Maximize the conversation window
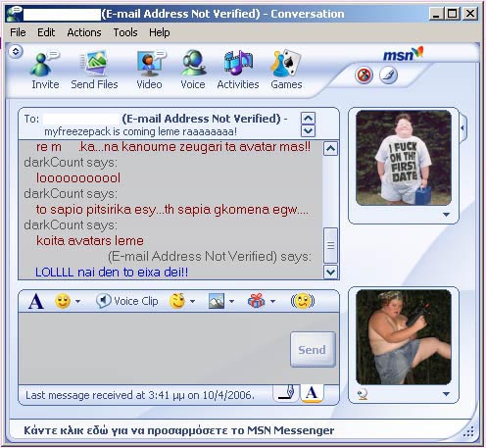Image resolution: width=486 pixels, height=448 pixels. tap(453, 14)
